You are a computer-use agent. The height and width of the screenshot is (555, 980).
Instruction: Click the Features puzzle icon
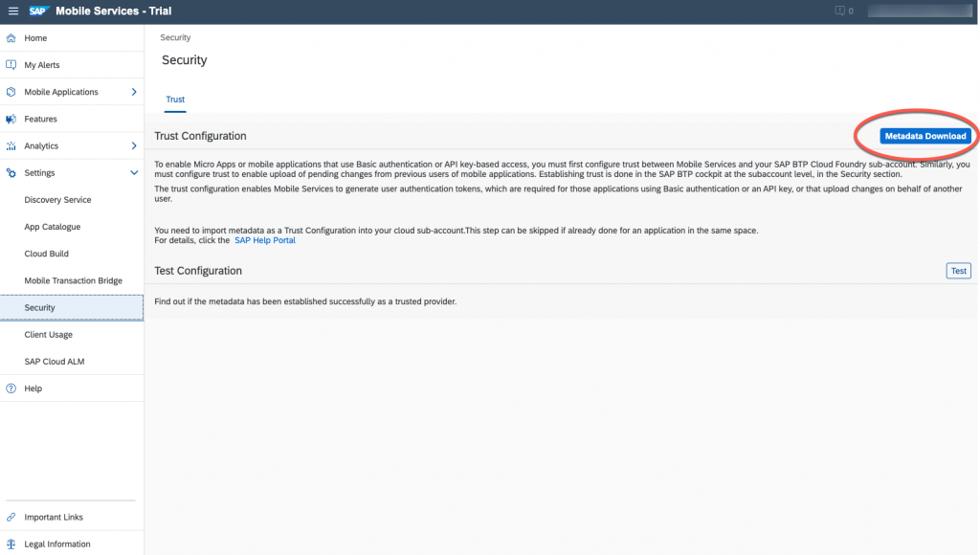(11, 119)
